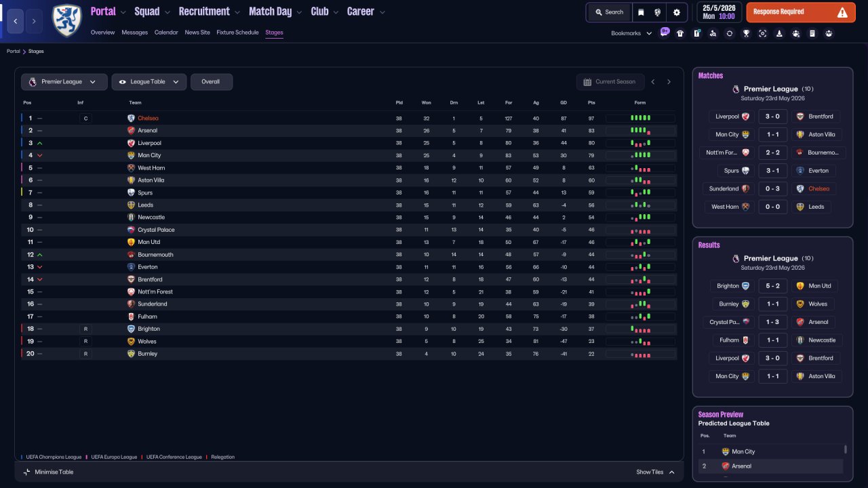The width and height of the screenshot is (868, 488).
Task: Open the 9+ notifications speech bubble
Action: pyautogui.click(x=665, y=32)
